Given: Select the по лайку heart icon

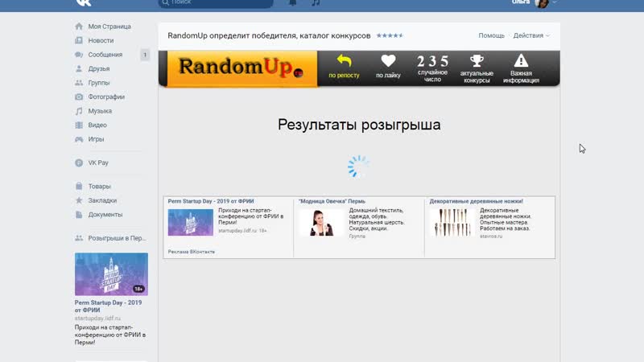Looking at the screenshot, I should (388, 61).
